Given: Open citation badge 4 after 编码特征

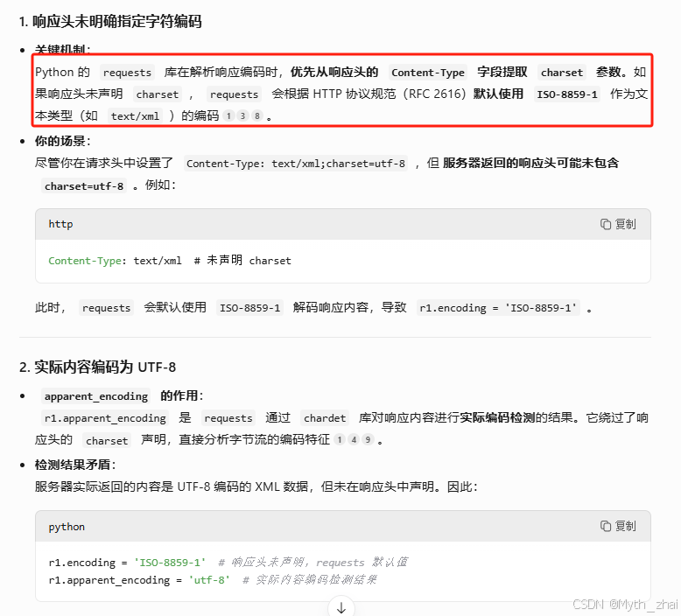Looking at the screenshot, I should point(354,440).
